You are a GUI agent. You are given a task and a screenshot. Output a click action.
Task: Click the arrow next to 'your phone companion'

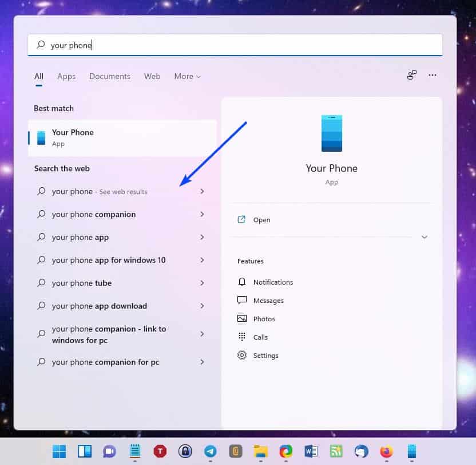(202, 214)
